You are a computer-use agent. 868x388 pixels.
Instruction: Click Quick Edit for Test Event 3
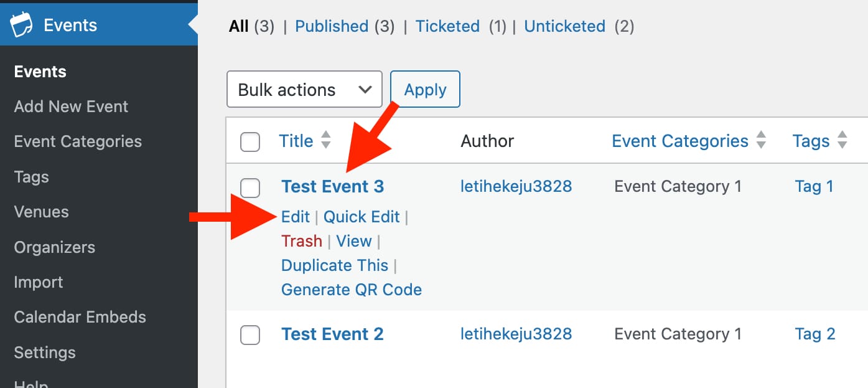362,217
